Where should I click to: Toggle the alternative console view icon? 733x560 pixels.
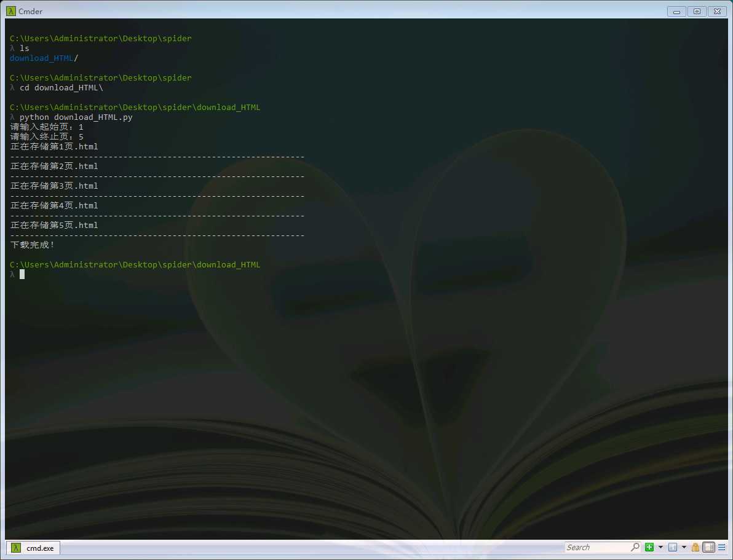click(708, 547)
